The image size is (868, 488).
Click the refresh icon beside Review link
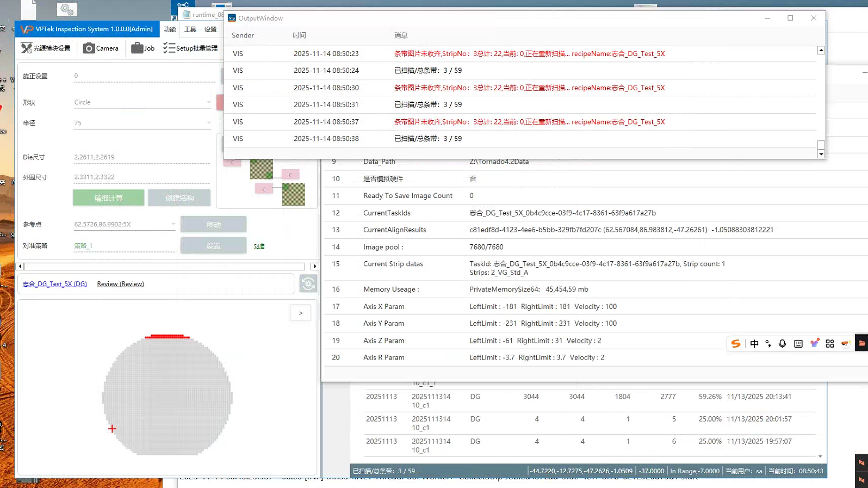tap(308, 284)
